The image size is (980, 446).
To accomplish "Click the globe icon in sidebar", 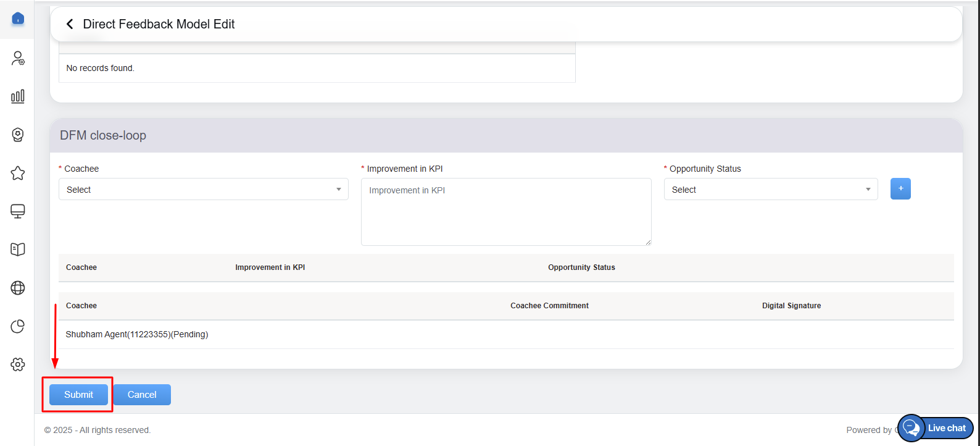I will [18, 288].
